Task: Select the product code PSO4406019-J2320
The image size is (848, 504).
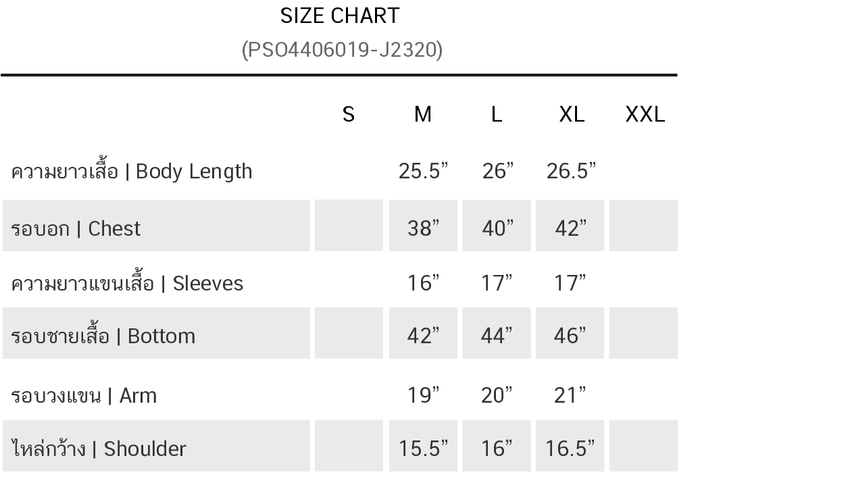Action: (x=342, y=50)
